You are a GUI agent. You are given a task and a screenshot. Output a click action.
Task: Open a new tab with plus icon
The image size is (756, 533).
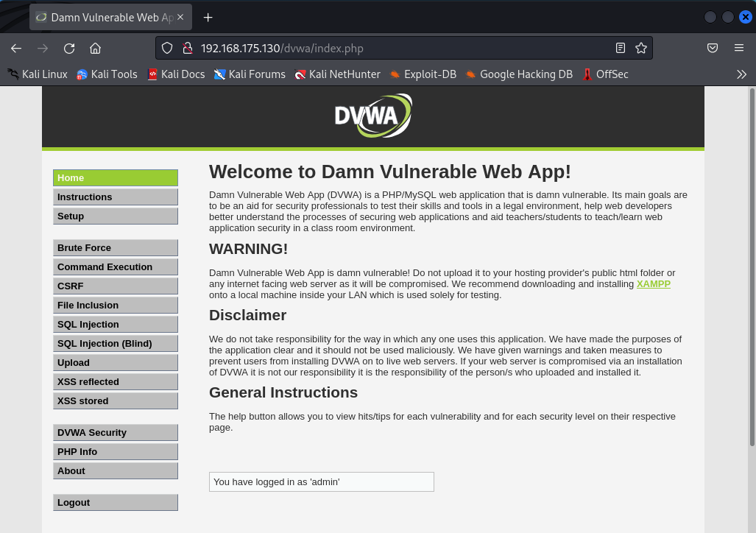[208, 18]
